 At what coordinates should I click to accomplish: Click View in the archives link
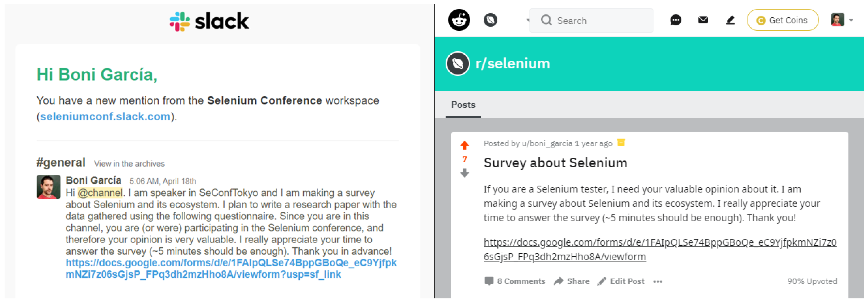point(129,164)
